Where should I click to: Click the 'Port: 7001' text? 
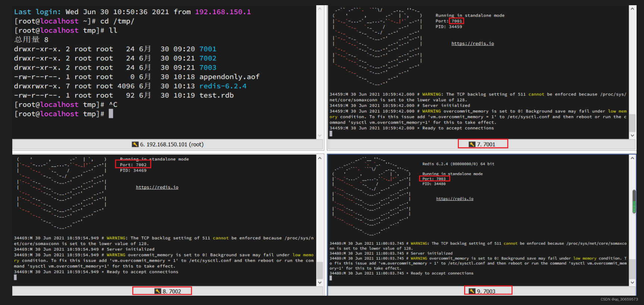click(449, 21)
